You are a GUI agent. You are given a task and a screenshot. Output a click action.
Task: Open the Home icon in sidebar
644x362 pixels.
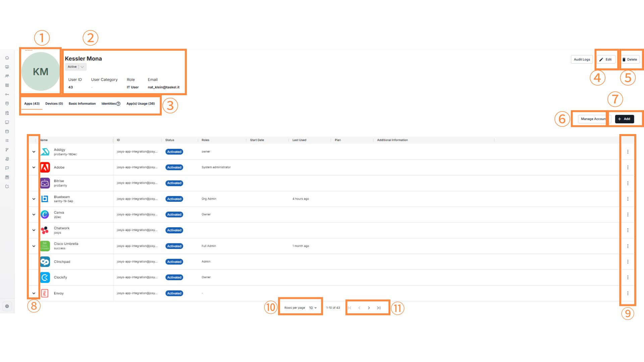tap(7, 58)
